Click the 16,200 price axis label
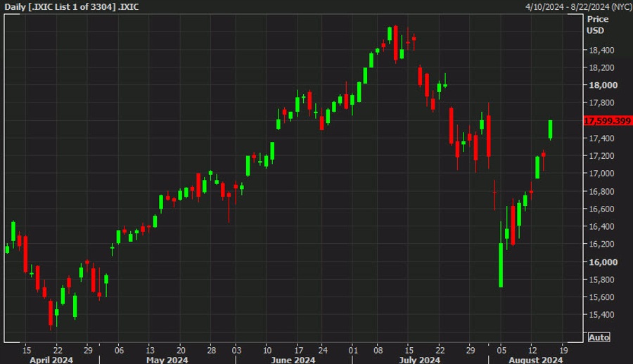The image size is (633, 364). [601, 244]
